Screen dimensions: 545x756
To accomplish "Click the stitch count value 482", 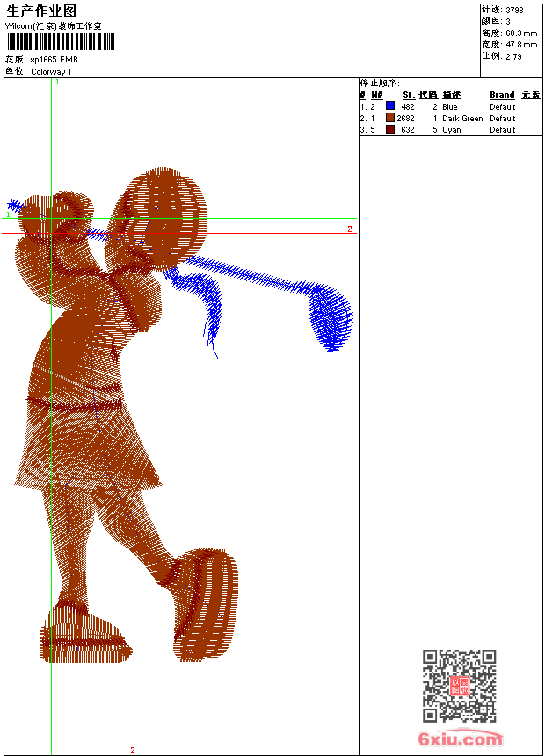I will coord(408,106).
